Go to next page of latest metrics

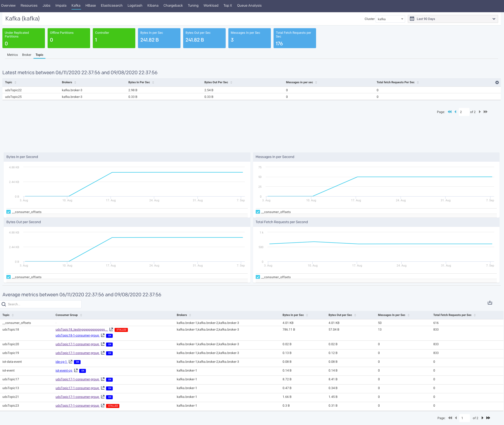[x=480, y=112]
